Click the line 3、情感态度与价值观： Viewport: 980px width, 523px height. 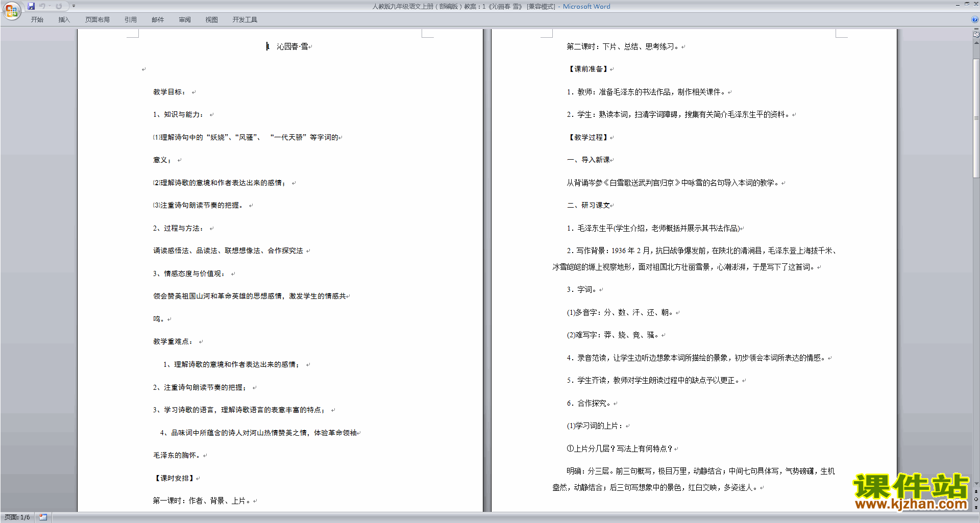pos(189,274)
